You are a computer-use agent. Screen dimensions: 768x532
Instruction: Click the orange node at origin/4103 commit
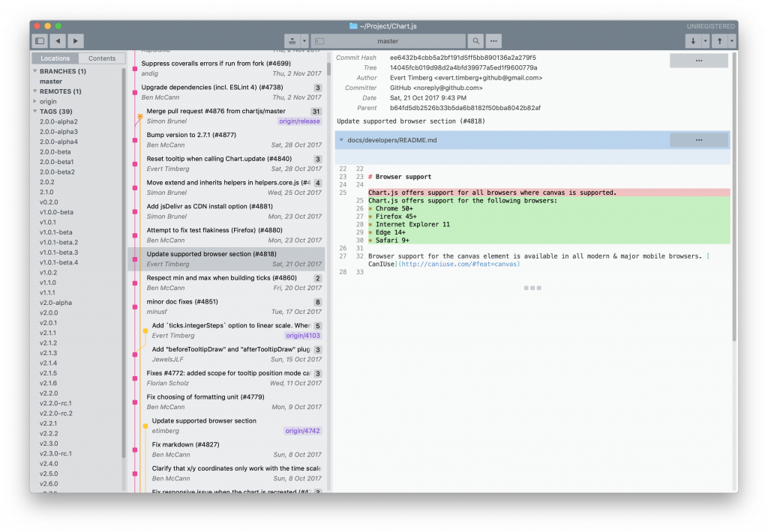[x=145, y=331]
